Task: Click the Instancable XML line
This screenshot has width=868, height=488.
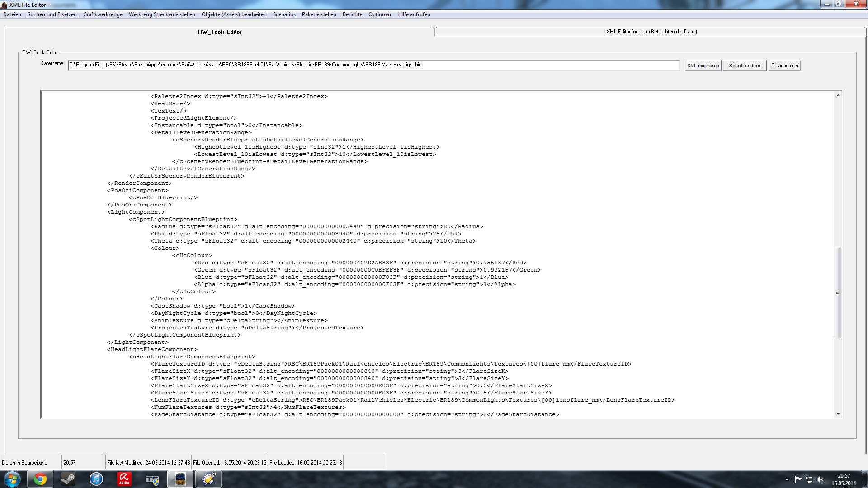Action: pos(226,125)
